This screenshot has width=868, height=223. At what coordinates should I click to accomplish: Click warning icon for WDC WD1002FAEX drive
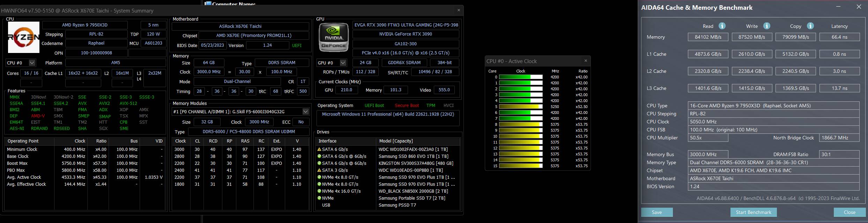click(x=319, y=149)
